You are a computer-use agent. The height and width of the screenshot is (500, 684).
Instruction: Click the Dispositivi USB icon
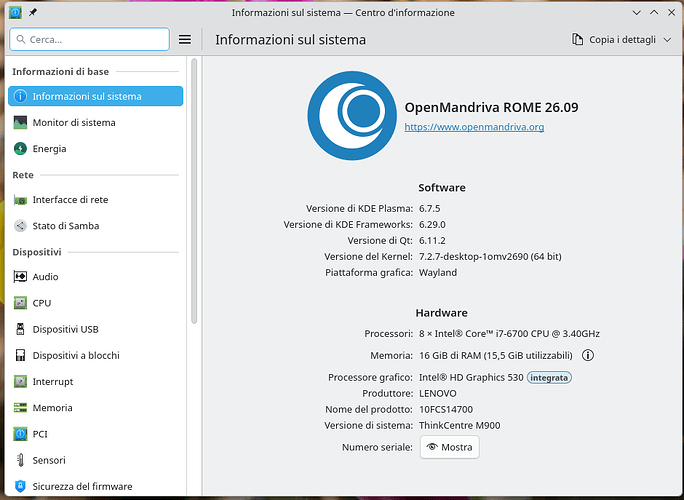(x=20, y=329)
